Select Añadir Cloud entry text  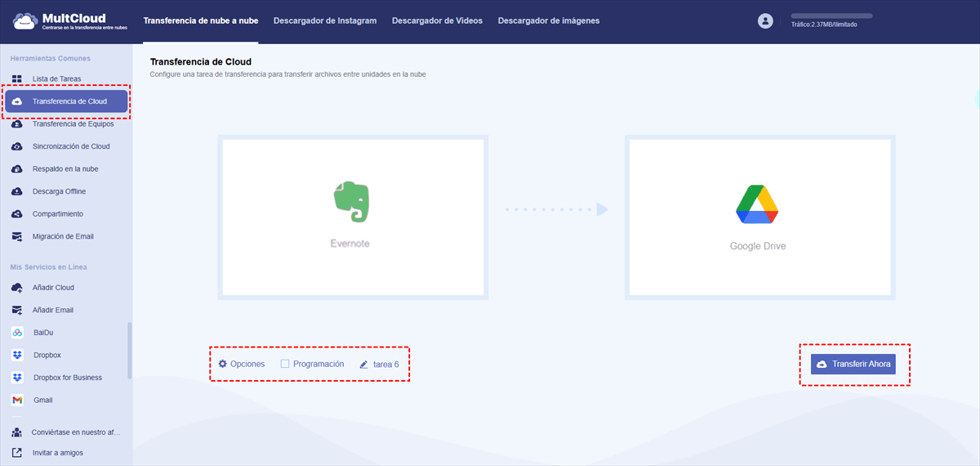pos(53,288)
